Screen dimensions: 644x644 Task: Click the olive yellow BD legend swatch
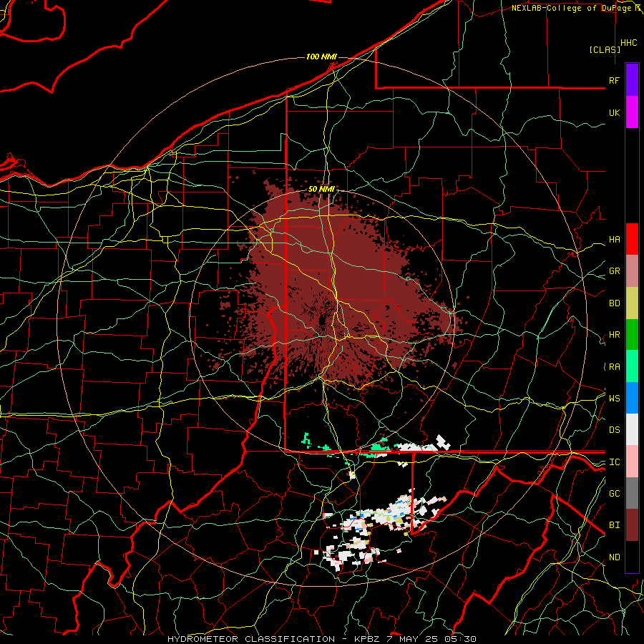[632, 303]
